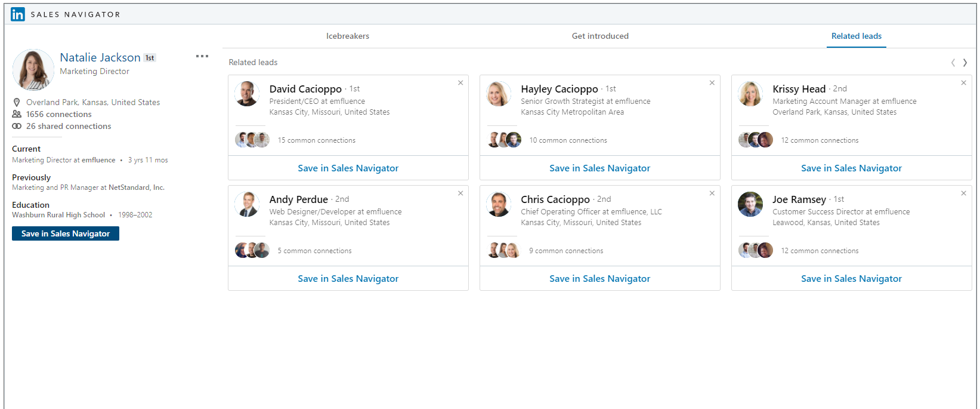Open Chris Cacioppo's profile photo
This screenshot has height=409, width=980.
(499, 204)
